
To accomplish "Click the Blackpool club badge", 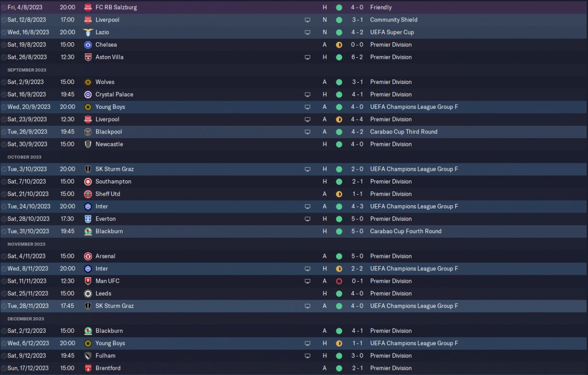I will click(88, 132).
